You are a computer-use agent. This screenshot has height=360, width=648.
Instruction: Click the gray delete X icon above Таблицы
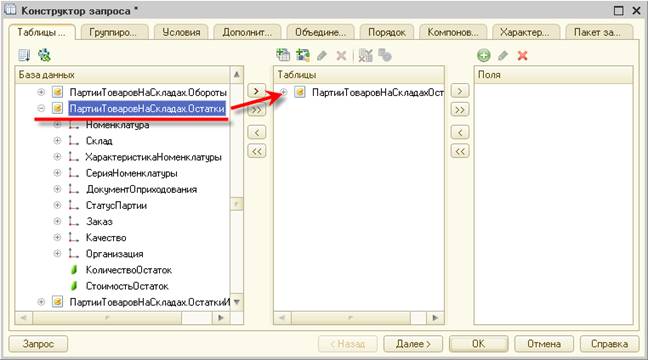[341, 55]
